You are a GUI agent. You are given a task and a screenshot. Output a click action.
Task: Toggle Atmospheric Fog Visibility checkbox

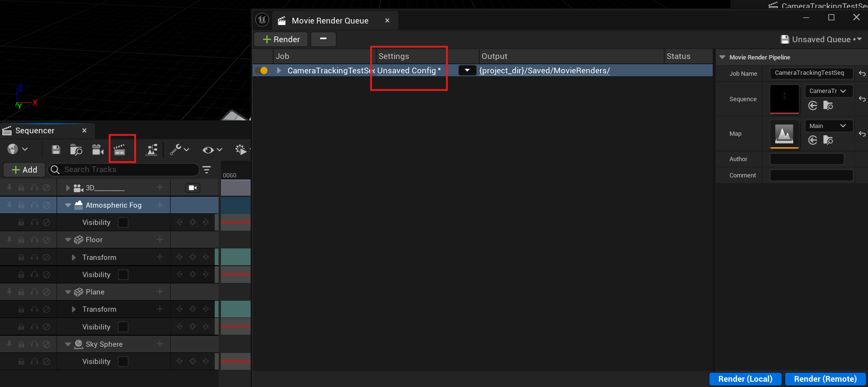click(x=123, y=223)
